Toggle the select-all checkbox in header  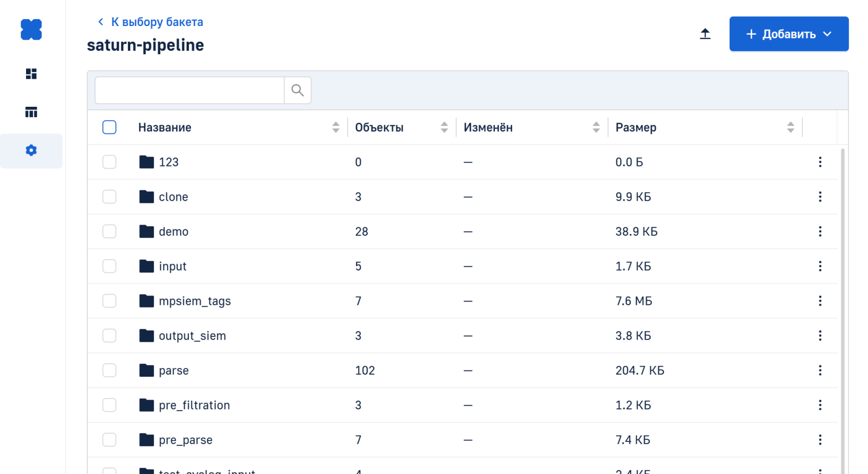[109, 127]
